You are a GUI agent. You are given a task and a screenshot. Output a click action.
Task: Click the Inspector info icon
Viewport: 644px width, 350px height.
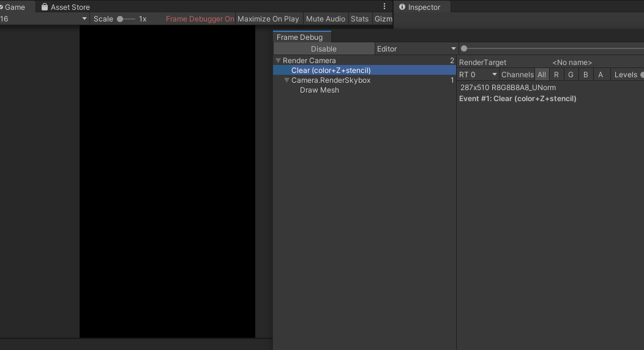coord(402,7)
